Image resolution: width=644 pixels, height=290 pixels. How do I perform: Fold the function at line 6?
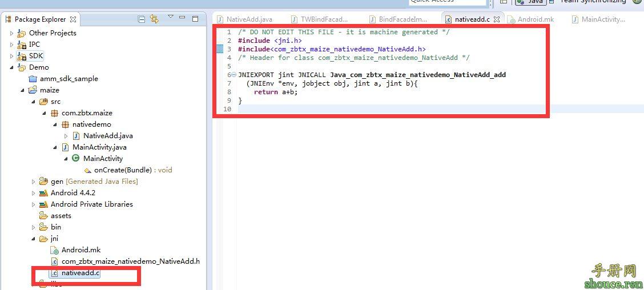[234, 75]
